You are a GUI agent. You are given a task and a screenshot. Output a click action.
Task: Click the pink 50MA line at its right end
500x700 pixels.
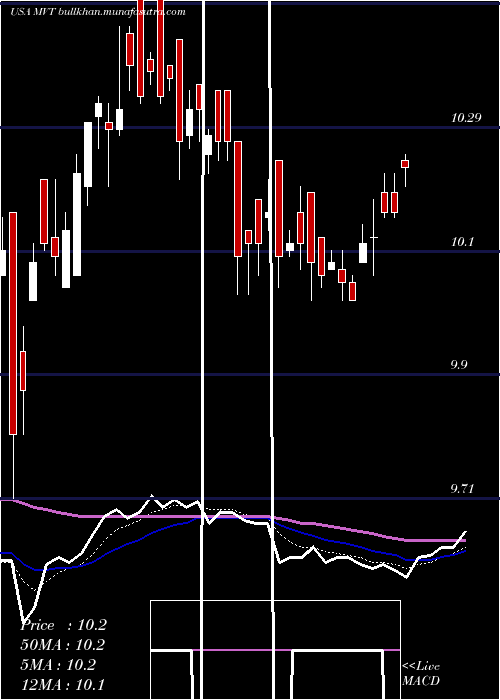point(462,541)
